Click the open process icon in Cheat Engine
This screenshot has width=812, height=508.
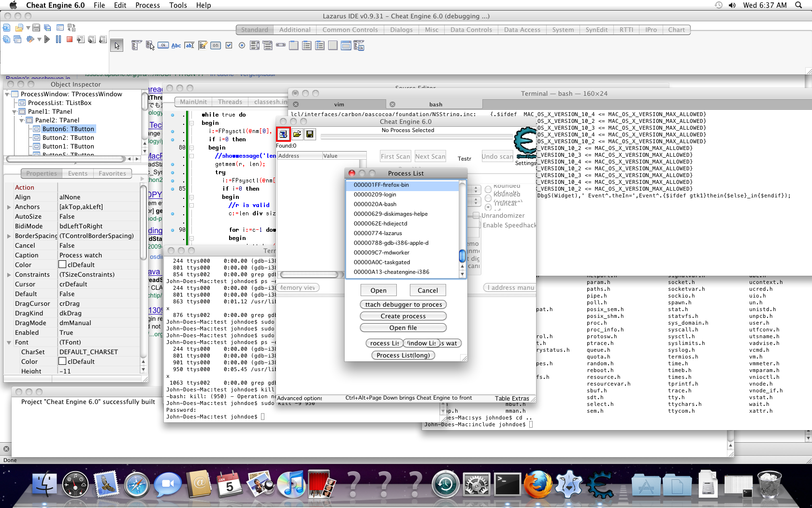point(283,134)
